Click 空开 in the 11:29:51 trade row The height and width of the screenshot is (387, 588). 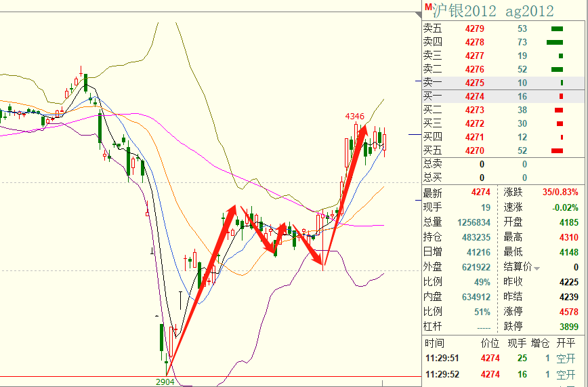click(x=566, y=359)
